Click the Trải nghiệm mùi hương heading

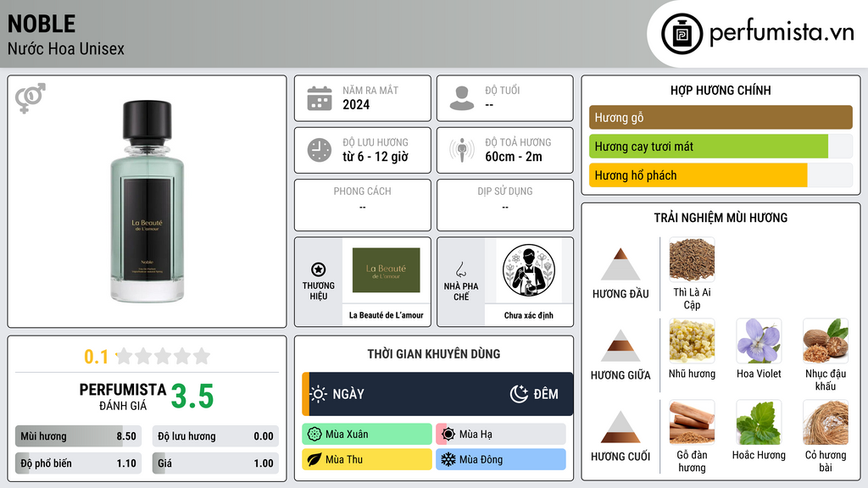[x=721, y=218]
